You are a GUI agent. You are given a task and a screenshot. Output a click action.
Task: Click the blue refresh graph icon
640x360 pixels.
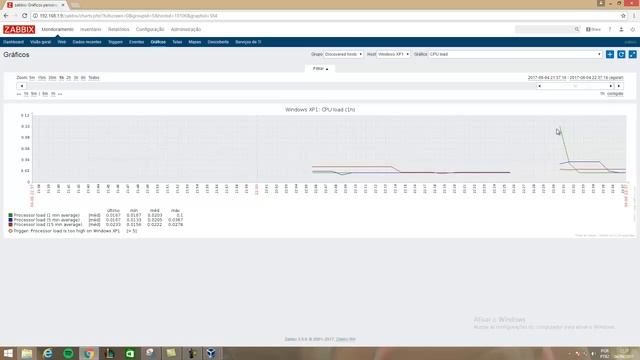point(621,54)
